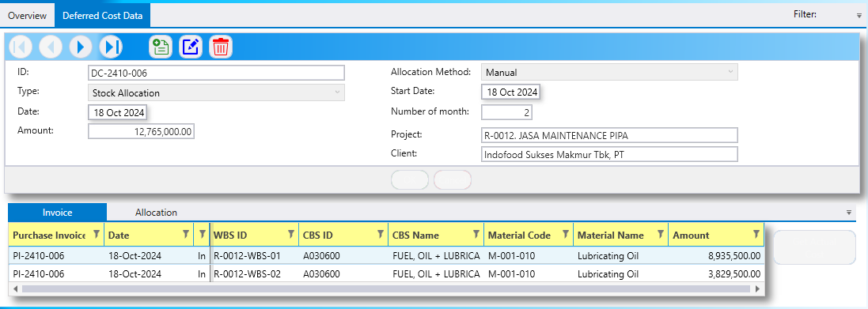868x309 pixels.
Task: Click 18-Oct-2024 in first invoice row
Action: click(135, 256)
